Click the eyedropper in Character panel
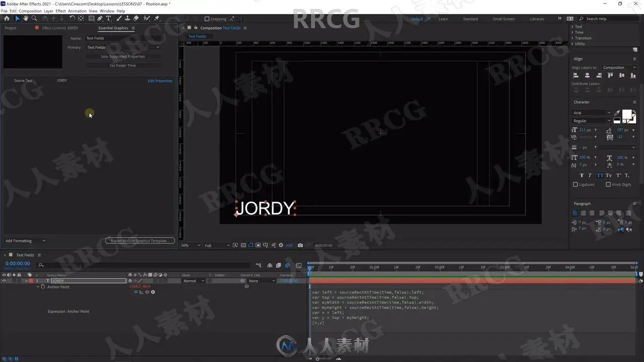 pos(617,113)
